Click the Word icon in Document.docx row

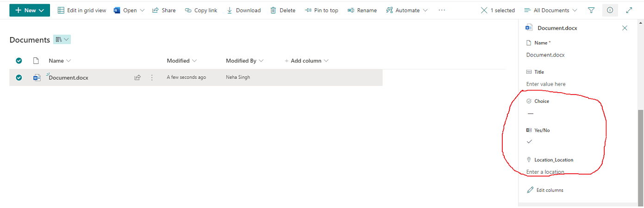coord(37,77)
